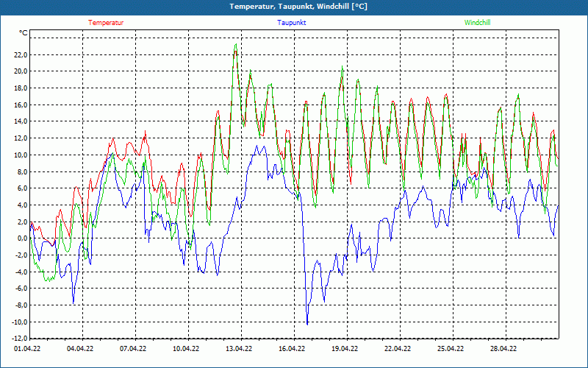Click the -10,0 y-axis value
This screenshot has height=368, width=588.
[20, 322]
